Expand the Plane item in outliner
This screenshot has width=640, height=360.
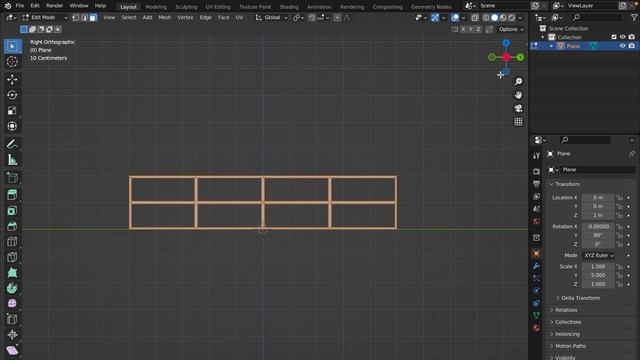[551, 46]
